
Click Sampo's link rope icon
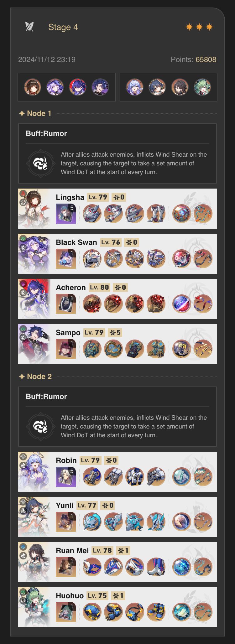[203, 349]
